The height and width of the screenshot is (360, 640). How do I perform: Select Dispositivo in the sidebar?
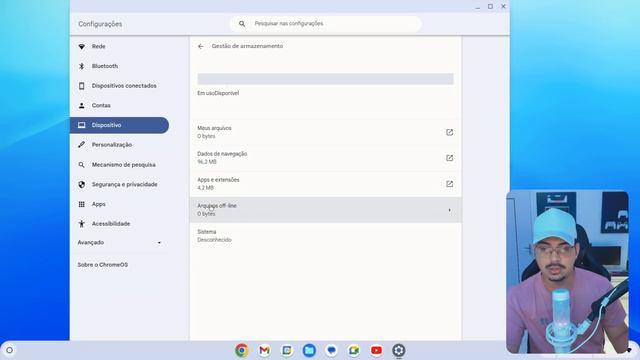coord(119,125)
